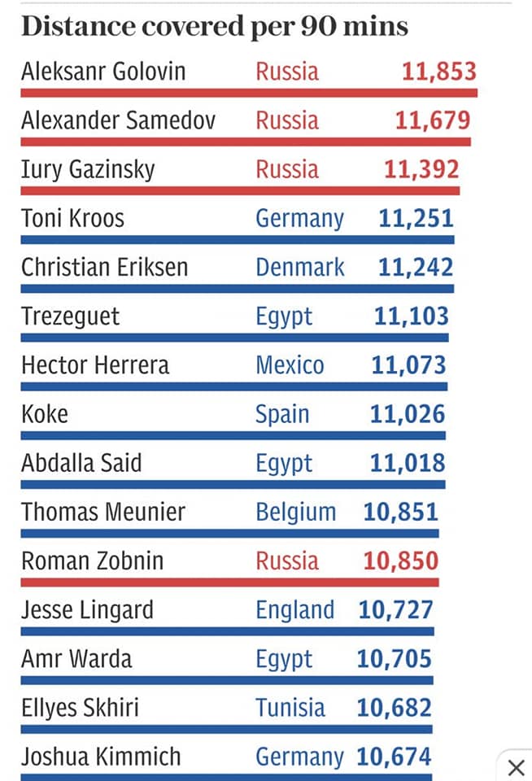This screenshot has width=532, height=781.
Task: Select the England label by Jesse Lingard
Action: [295, 610]
